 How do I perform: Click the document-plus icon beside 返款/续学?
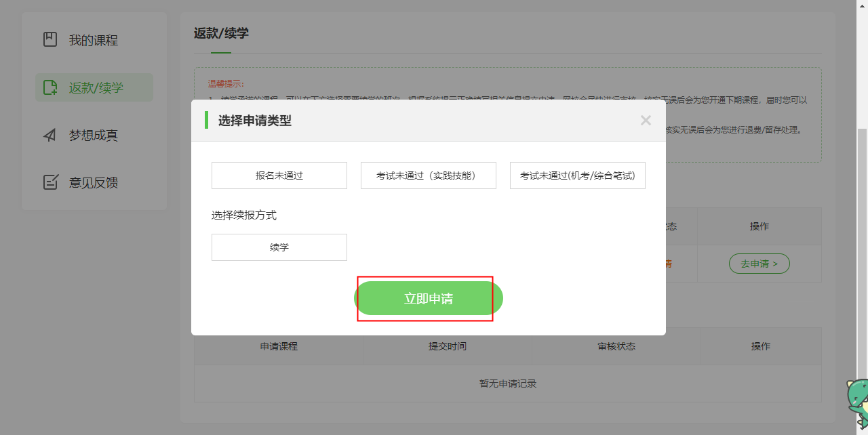pos(50,87)
